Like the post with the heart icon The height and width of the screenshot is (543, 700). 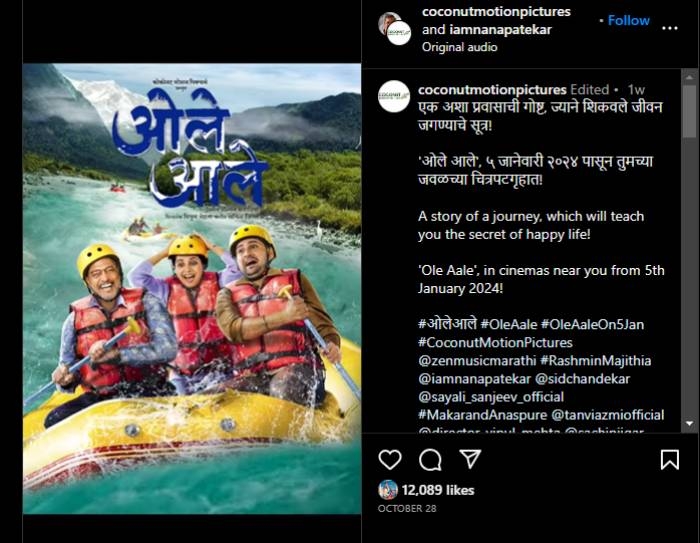[390, 459]
